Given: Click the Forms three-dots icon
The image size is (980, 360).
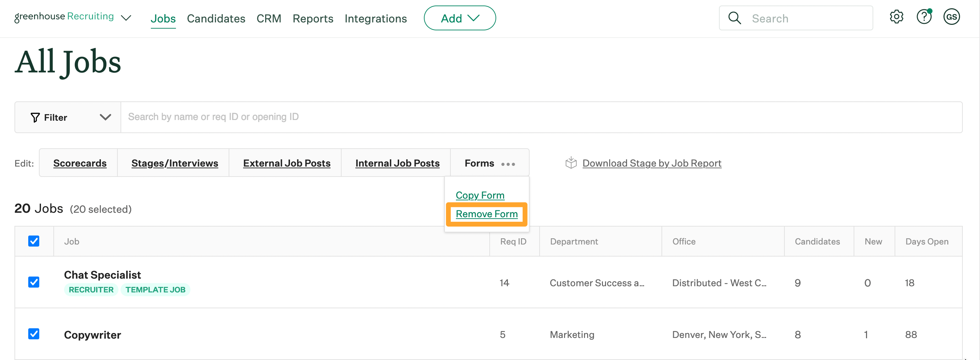Looking at the screenshot, I should [508, 164].
